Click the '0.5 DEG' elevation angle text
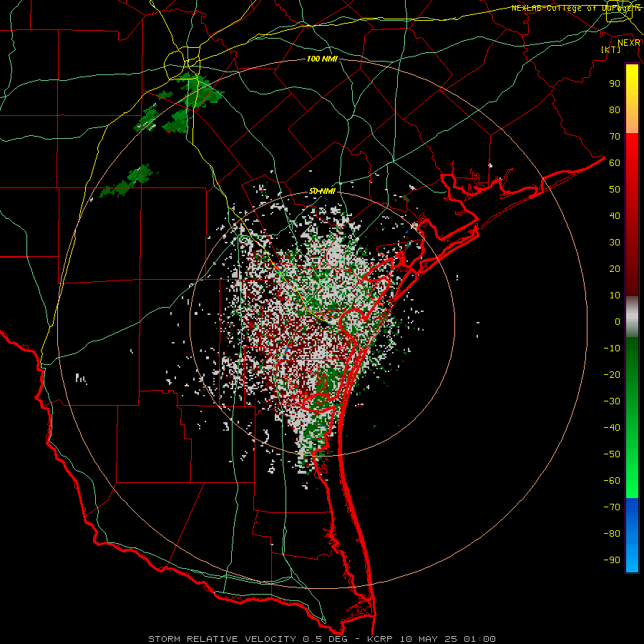This screenshot has height=644, width=644. click(325, 639)
